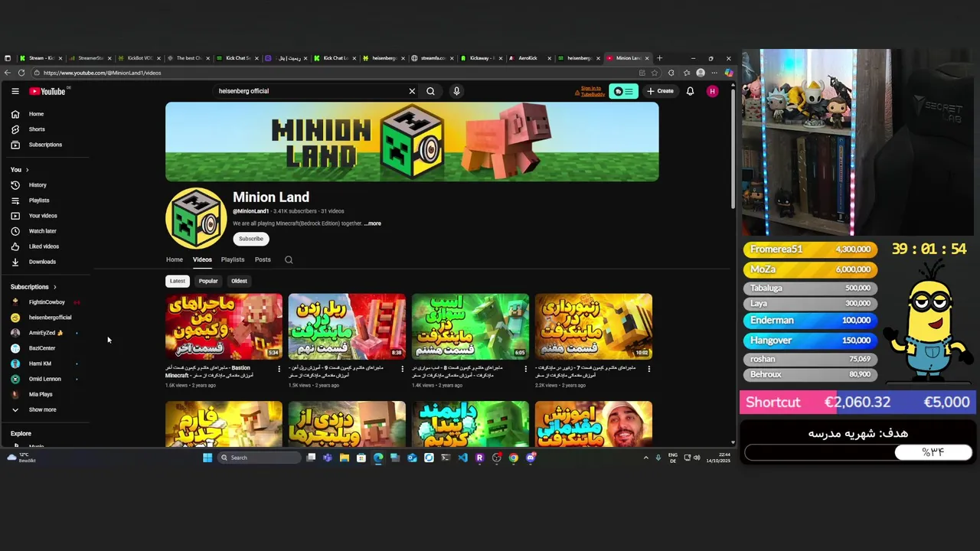The height and width of the screenshot is (551, 980).
Task: Open the notifications bell
Action: click(690, 91)
